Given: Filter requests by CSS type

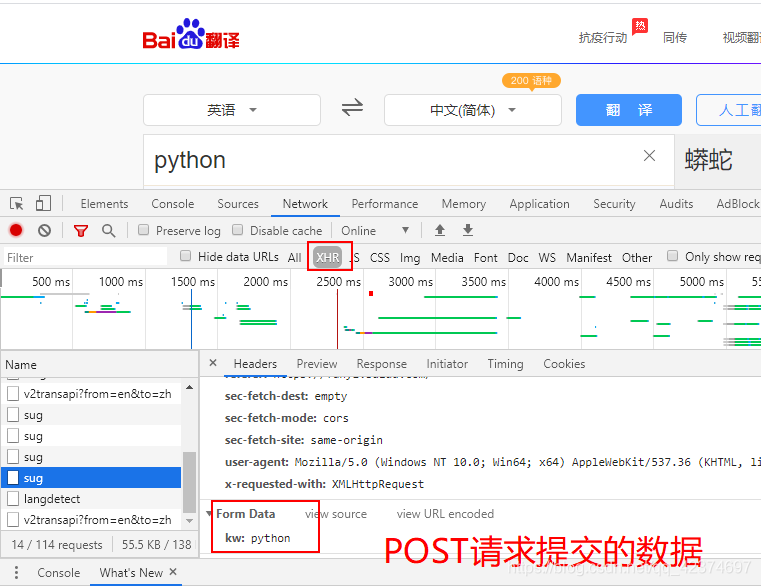Looking at the screenshot, I should pyautogui.click(x=380, y=257).
